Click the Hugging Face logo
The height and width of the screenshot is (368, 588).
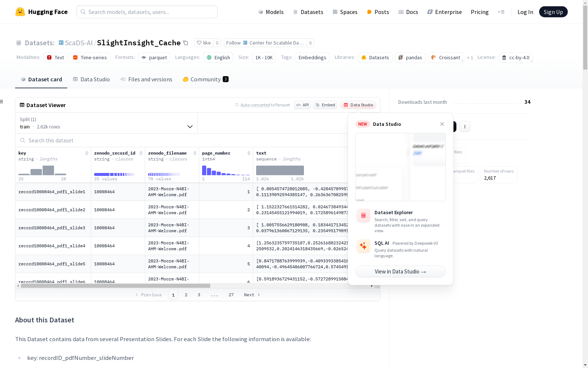42,12
